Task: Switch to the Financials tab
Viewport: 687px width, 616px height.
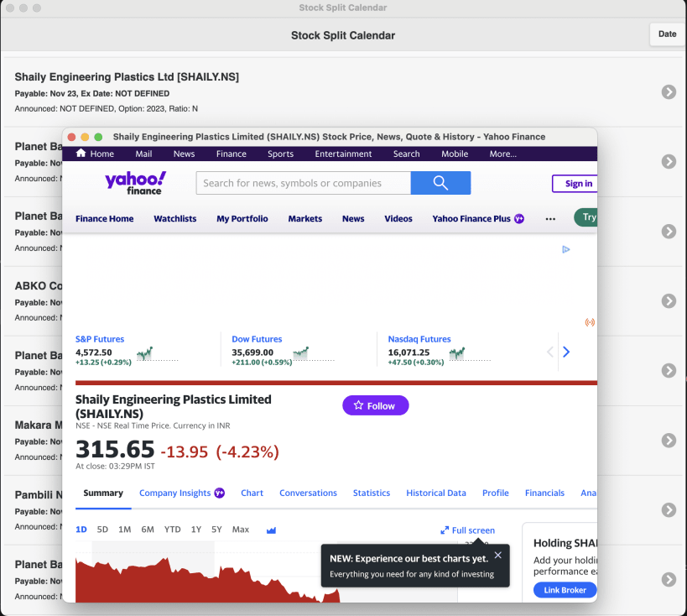Action: tap(544, 493)
